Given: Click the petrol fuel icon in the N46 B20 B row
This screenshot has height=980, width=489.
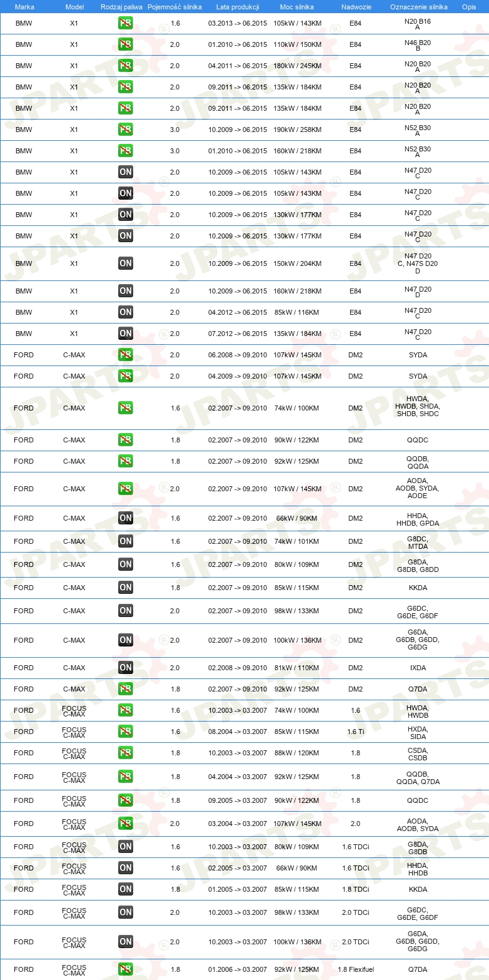Looking at the screenshot, I should pos(126,45).
